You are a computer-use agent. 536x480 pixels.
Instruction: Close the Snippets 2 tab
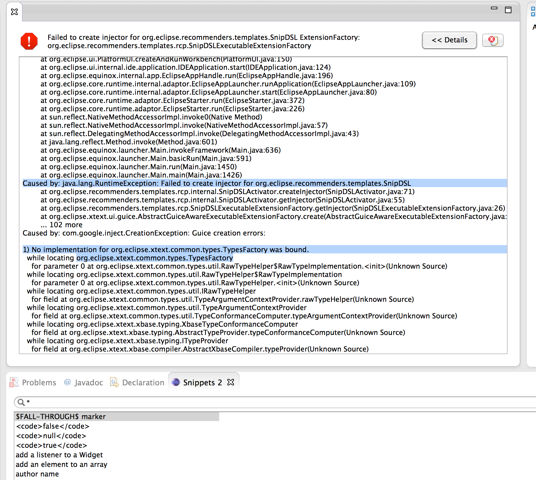pos(231,382)
